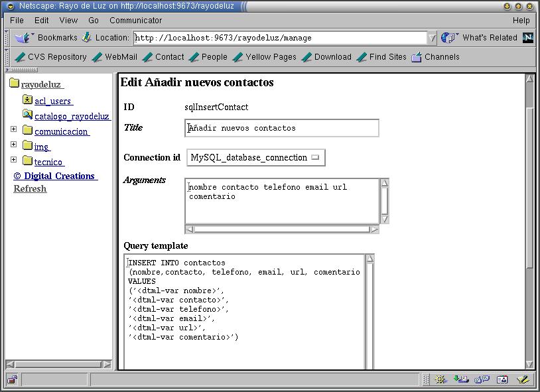Click the sidebar horizontal scrollbar right arrow
The height and width of the screenshot is (392, 540).
click(x=107, y=364)
